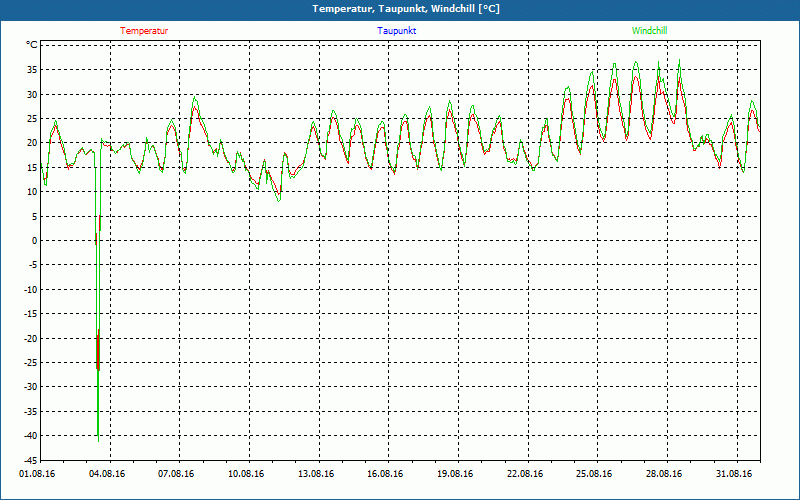Select the 01.08.16 date label
Image resolution: width=800 pixels, height=500 pixels.
coord(37,473)
